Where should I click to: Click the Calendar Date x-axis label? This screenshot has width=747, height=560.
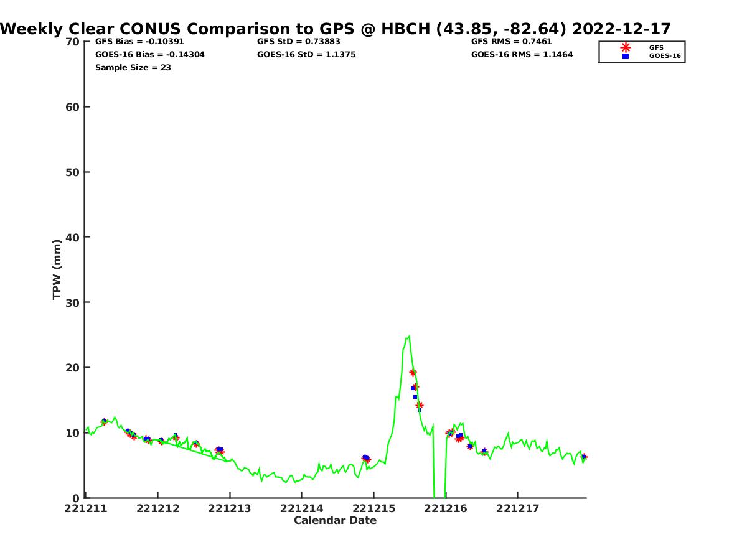(335, 521)
